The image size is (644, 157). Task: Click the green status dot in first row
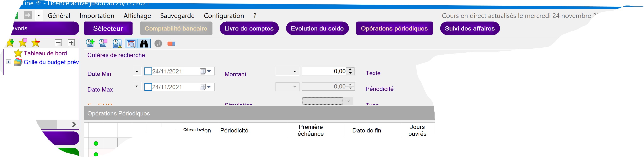(96, 144)
